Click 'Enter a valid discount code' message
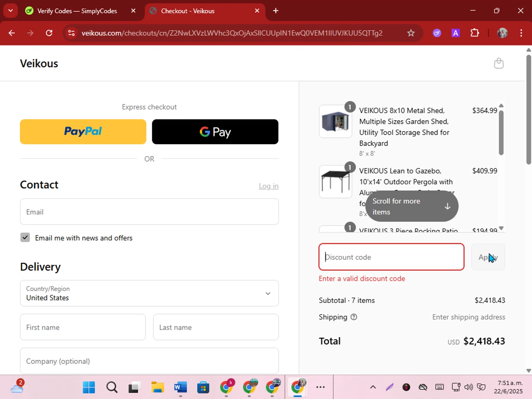 click(x=362, y=279)
